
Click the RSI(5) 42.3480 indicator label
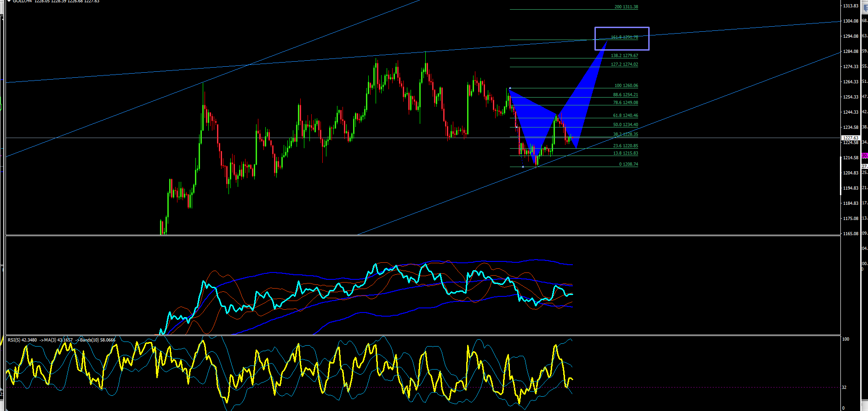pyautogui.click(x=22, y=340)
